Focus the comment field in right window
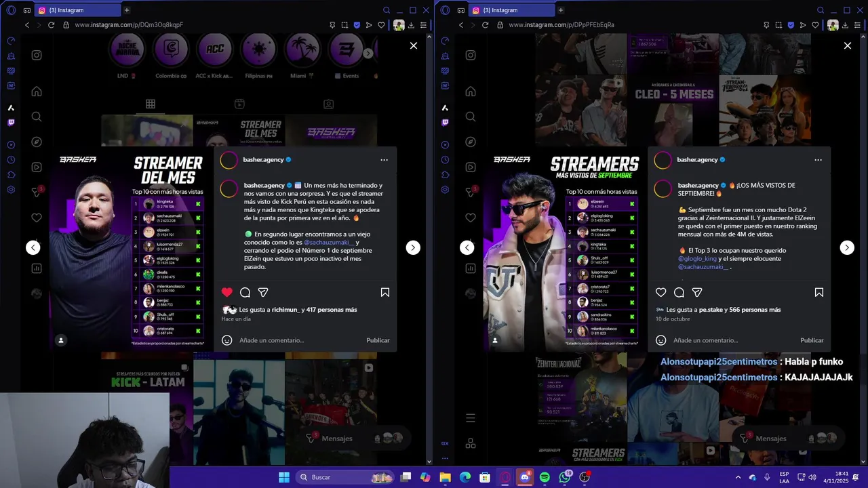 click(732, 340)
